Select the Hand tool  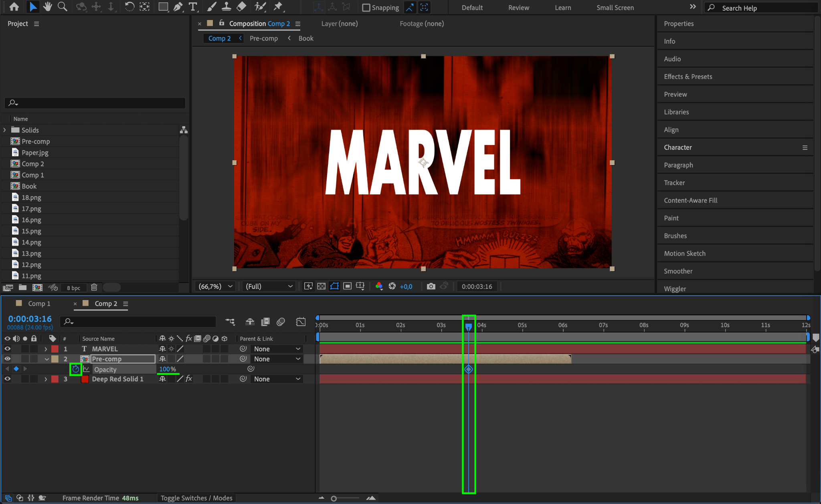pos(48,7)
